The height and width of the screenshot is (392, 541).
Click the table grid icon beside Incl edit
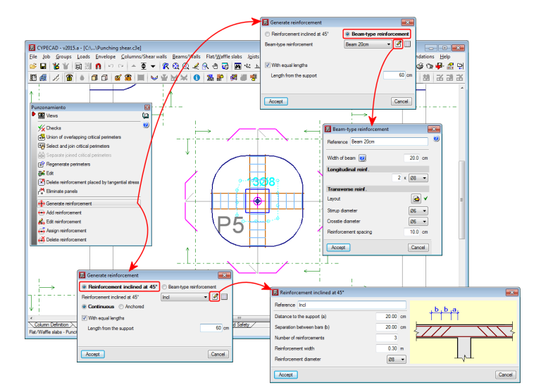pyautogui.click(x=224, y=296)
